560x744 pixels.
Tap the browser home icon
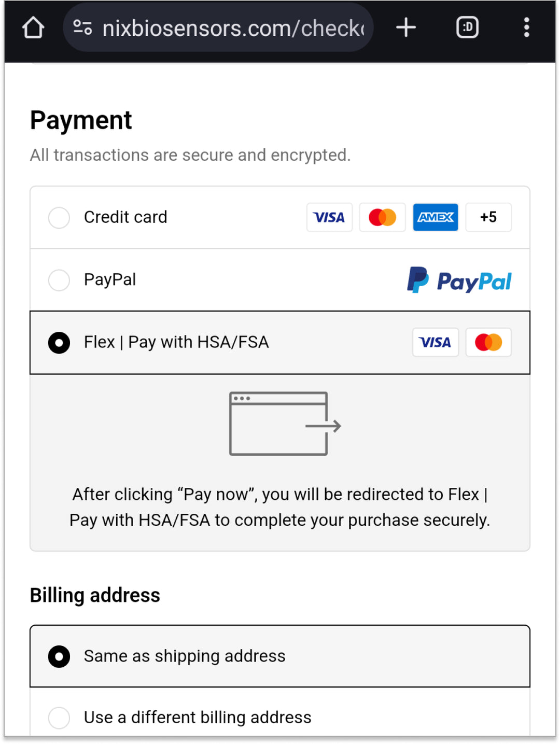[x=33, y=28]
